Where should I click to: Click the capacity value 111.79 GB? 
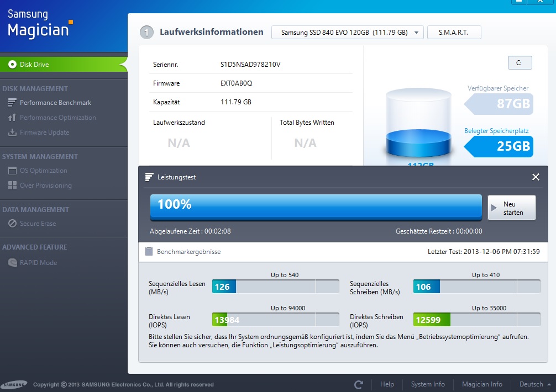[236, 102]
